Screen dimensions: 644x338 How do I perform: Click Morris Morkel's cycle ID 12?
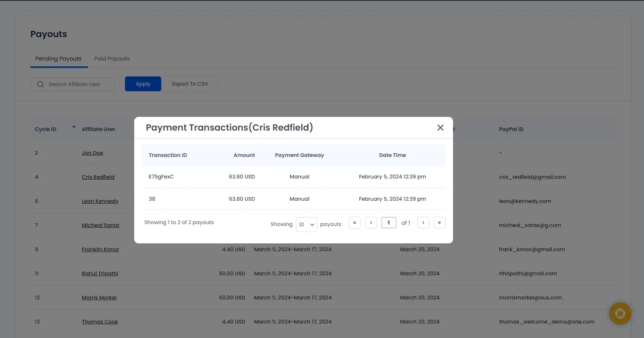coord(37,298)
